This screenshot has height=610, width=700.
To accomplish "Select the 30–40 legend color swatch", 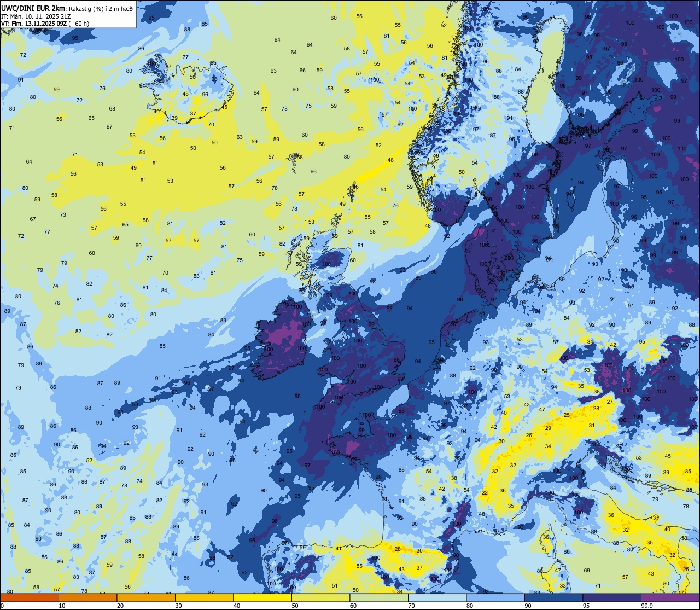I will 204,598.
